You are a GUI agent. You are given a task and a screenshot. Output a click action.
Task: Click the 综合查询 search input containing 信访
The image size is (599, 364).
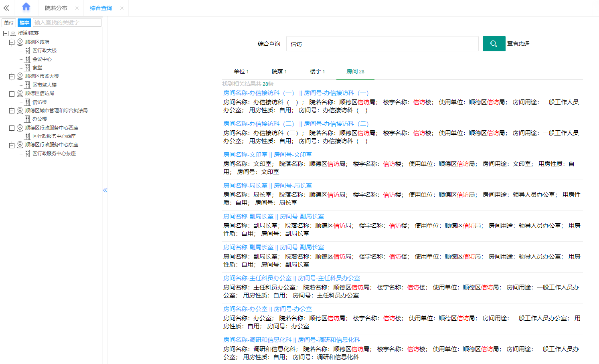(x=382, y=44)
